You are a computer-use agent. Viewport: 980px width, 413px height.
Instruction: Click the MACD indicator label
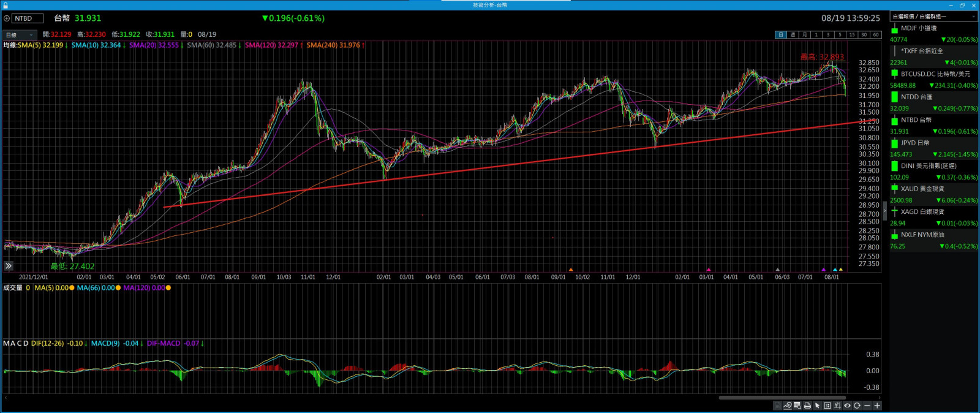pyautogui.click(x=16, y=344)
